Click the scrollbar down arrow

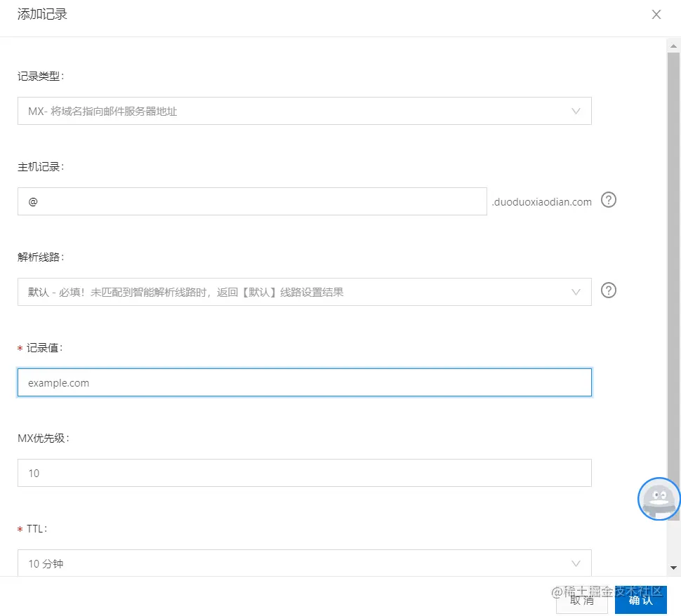tap(673, 568)
